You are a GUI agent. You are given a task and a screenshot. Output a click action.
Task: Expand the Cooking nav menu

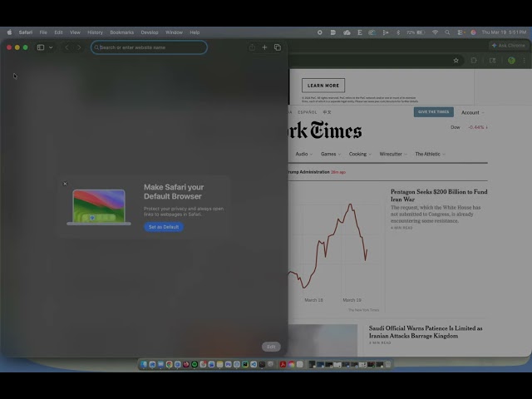360,154
